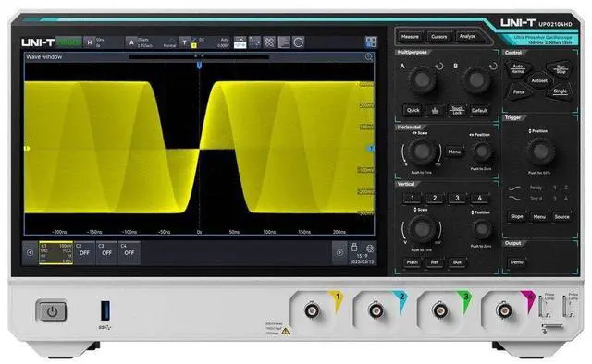Tap the Analyze button
The width and height of the screenshot is (592, 364).
point(467,37)
